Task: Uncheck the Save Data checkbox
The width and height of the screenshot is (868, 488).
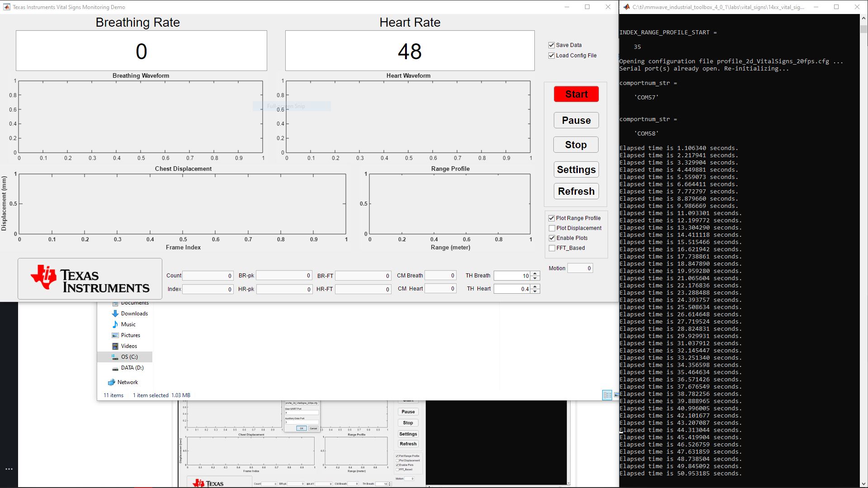Action: pos(552,45)
